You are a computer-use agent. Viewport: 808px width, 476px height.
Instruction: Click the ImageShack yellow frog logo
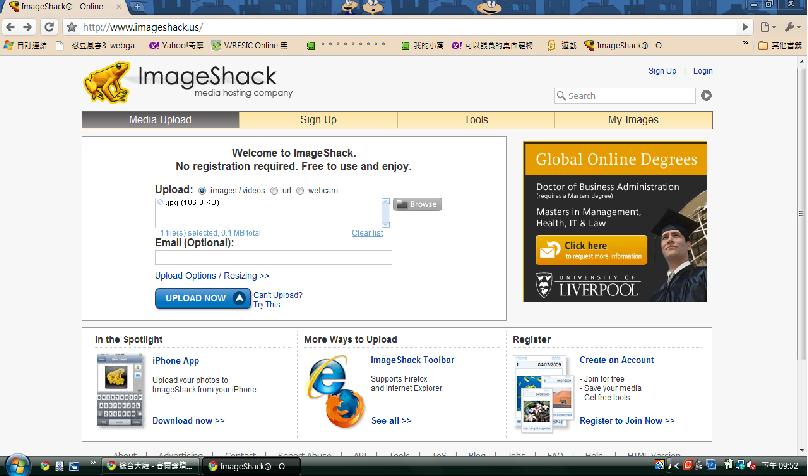(x=107, y=82)
